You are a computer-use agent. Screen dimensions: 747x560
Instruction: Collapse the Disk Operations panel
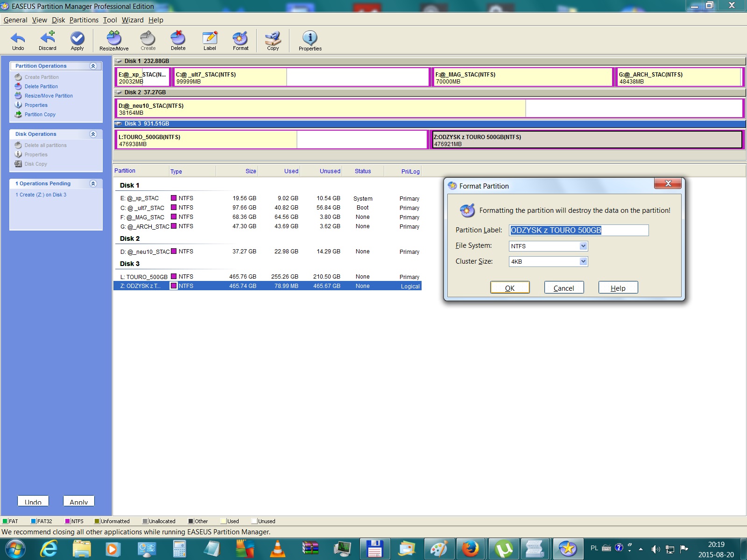[93, 134]
